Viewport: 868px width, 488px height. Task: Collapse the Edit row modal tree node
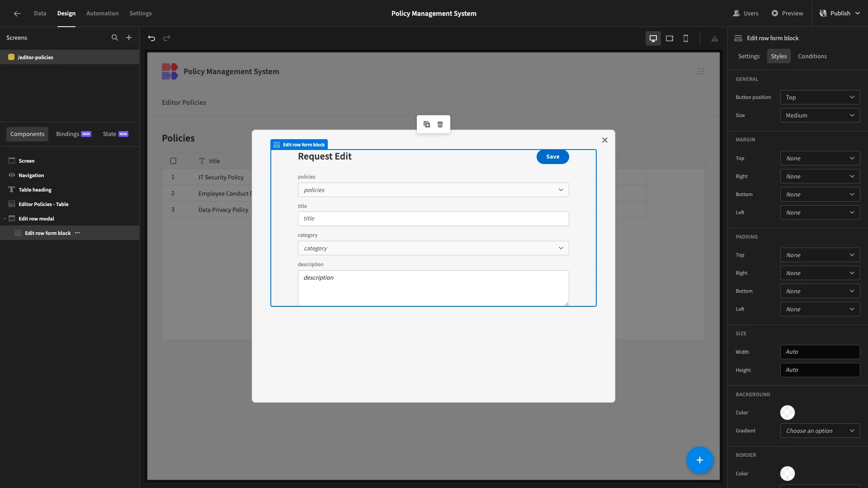(5, 219)
